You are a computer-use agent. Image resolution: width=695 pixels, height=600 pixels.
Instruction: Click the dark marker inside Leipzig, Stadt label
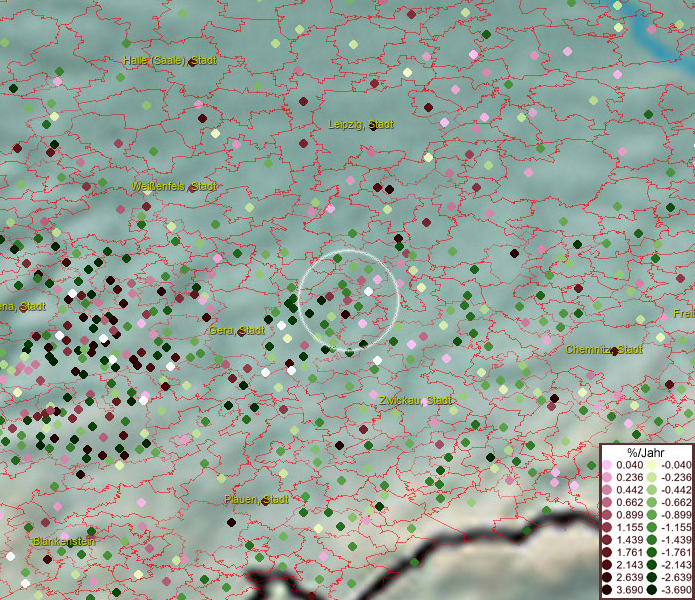374,126
